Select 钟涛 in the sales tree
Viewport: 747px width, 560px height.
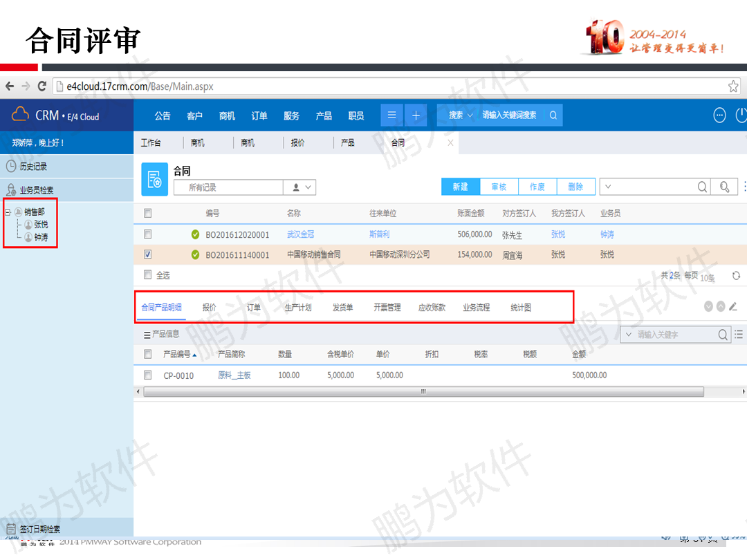point(41,237)
